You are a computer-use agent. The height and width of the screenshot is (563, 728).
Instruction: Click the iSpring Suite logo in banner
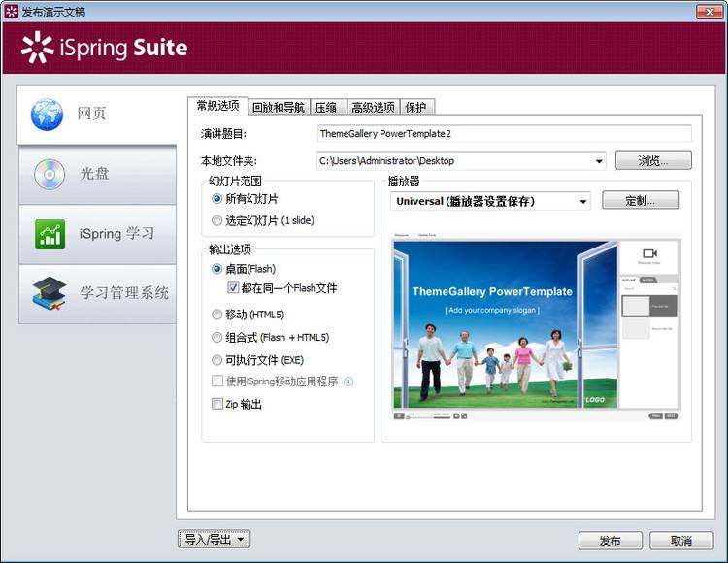coord(105,48)
